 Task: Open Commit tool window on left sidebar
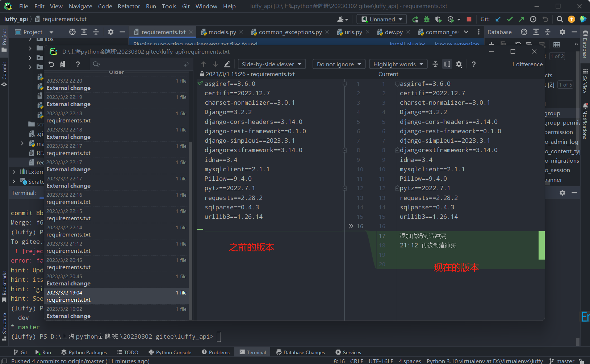point(4,74)
